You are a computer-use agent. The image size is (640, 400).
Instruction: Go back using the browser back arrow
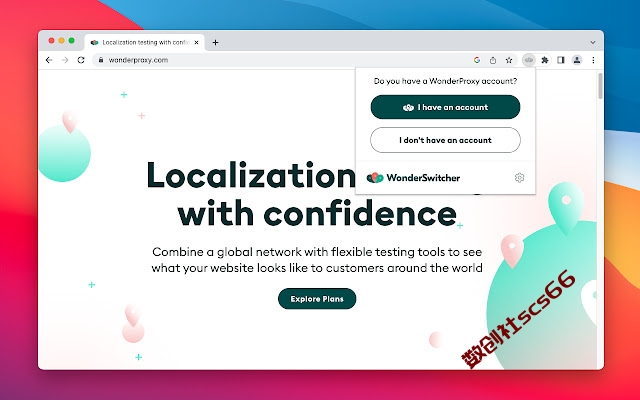coord(49,60)
